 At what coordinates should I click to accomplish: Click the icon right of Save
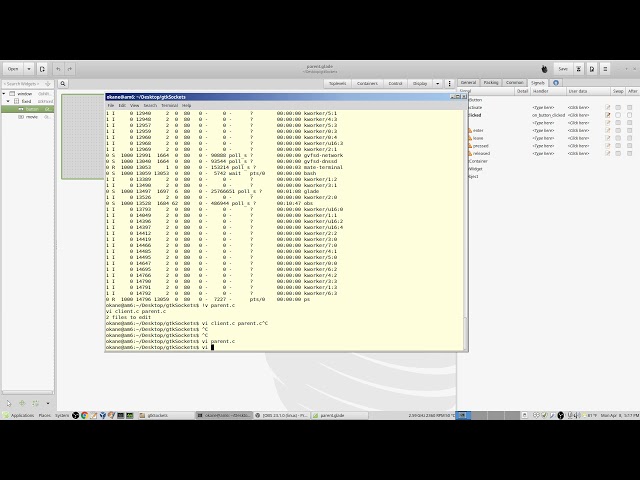[578, 69]
